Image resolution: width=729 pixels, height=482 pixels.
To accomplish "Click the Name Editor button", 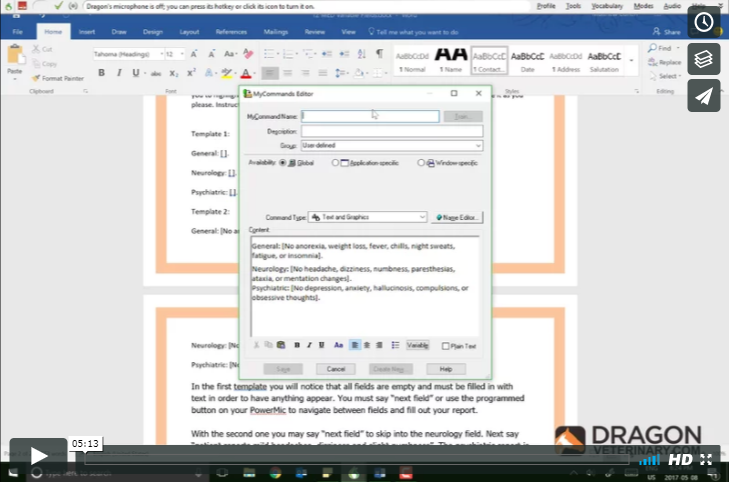I will (457, 217).
